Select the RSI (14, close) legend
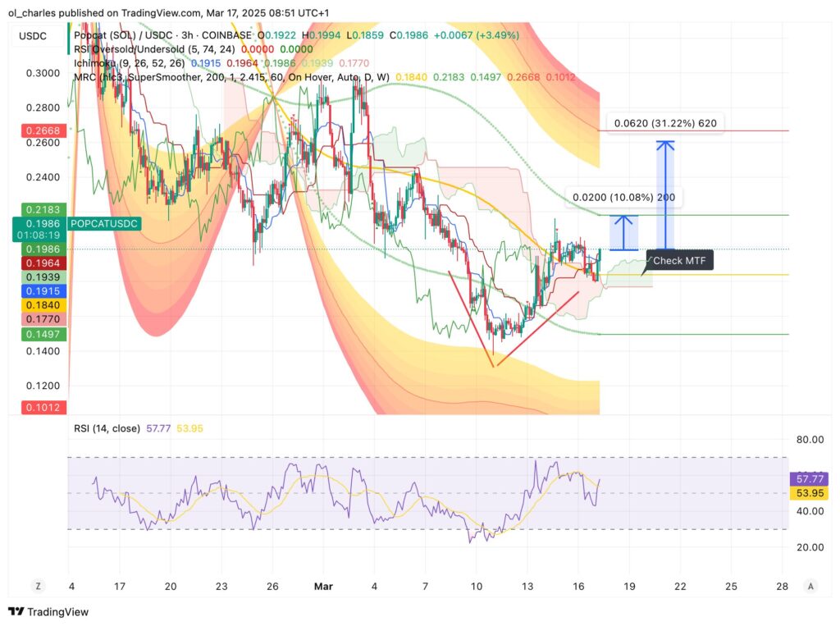Screen dimensions: 840x626 tap(107, 428)
